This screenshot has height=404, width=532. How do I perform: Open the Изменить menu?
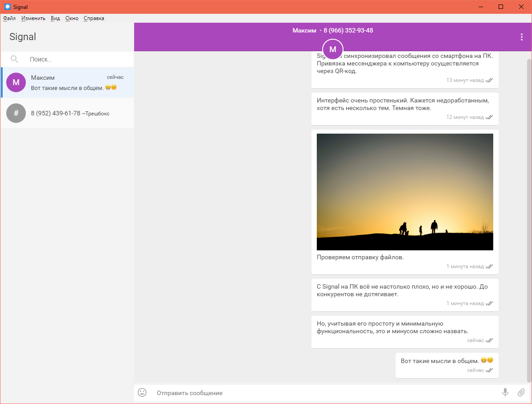pos(33,18)
